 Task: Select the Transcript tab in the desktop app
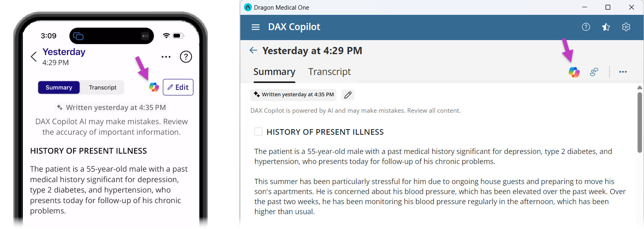point(329,72)
